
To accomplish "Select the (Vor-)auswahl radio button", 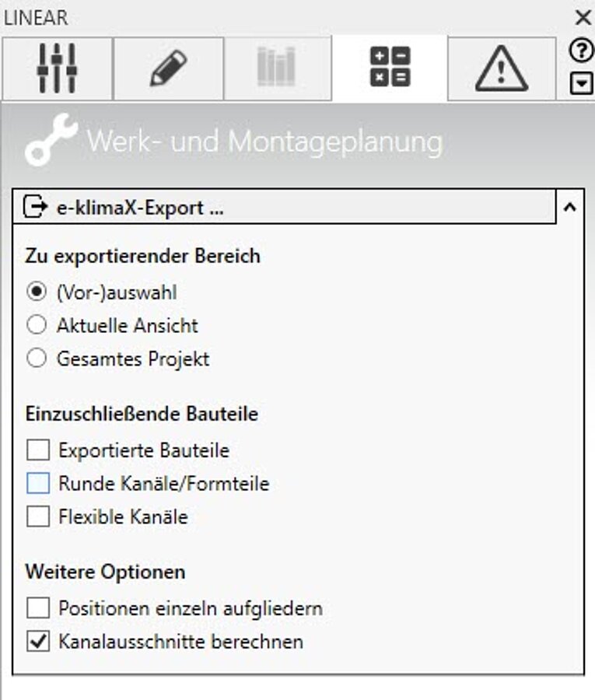I will pos(36,292).
